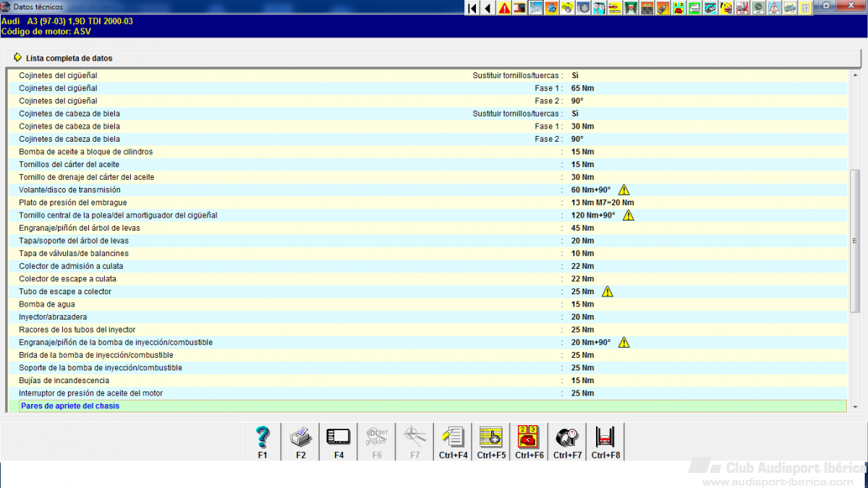868x488 pixels.
Task: Click value 10 Nm for Tapa de válvulas
Action: [583, 253]
